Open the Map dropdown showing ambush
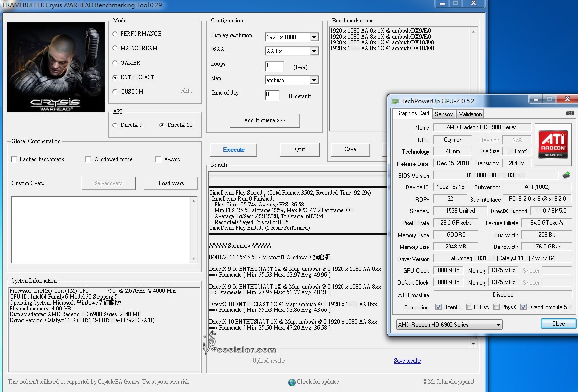578x392 pixels. (x=314, y=80)
